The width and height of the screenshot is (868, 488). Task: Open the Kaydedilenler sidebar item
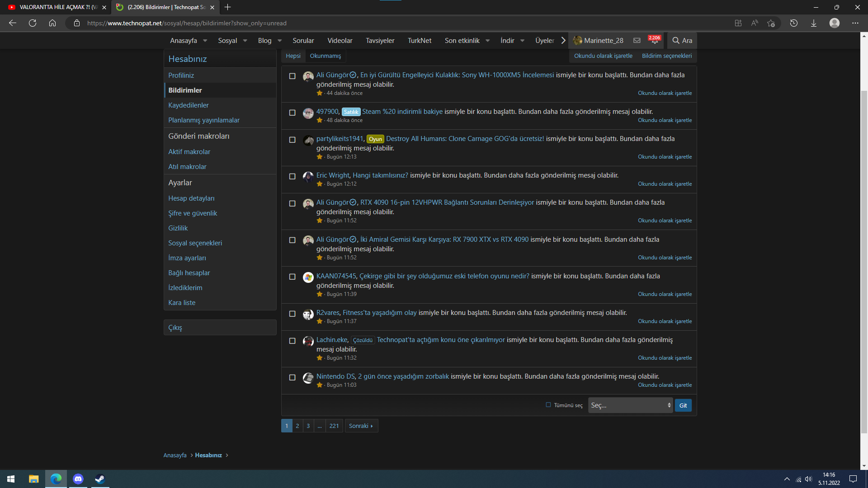(189, 105)
